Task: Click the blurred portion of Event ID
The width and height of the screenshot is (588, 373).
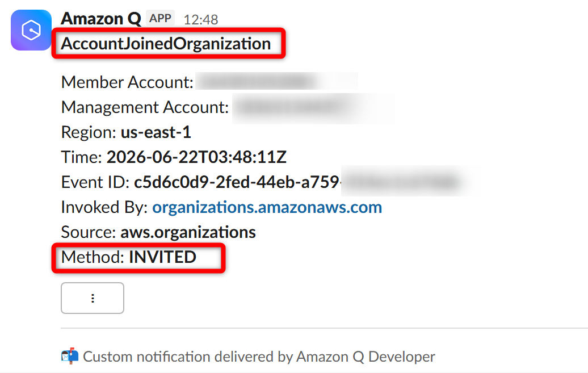Action: [410, 181]
